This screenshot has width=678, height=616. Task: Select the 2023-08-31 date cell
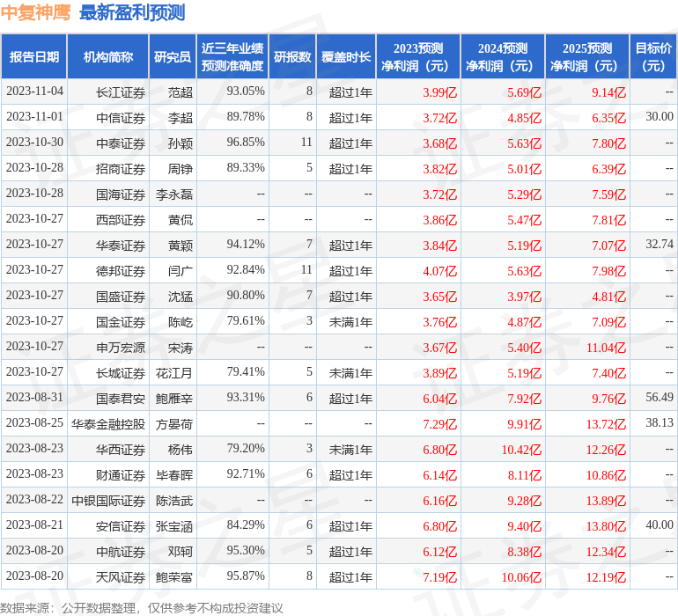coord(34,397)
